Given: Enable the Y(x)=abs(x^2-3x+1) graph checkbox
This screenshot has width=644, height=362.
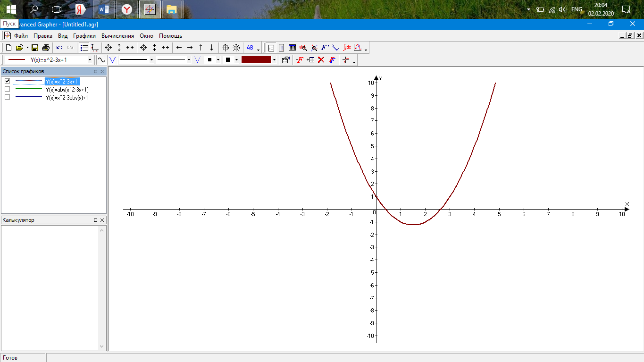Looking at the screenshot, I should point(7,89).
